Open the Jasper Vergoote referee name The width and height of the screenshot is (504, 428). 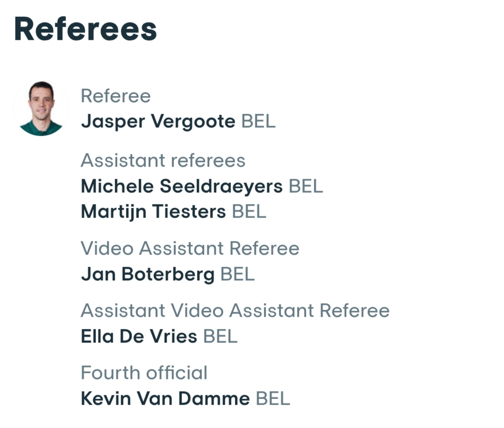pos(158,122)
